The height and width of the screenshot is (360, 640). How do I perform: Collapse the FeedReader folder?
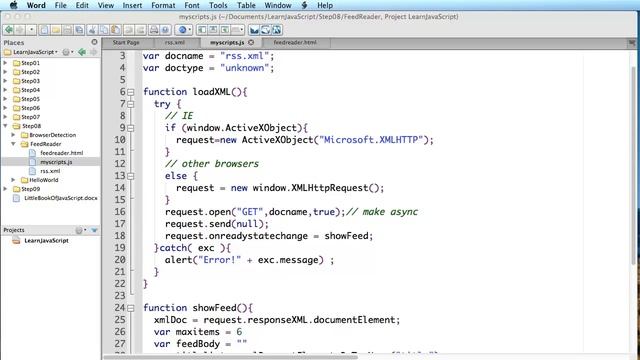(x=13, y=144)
